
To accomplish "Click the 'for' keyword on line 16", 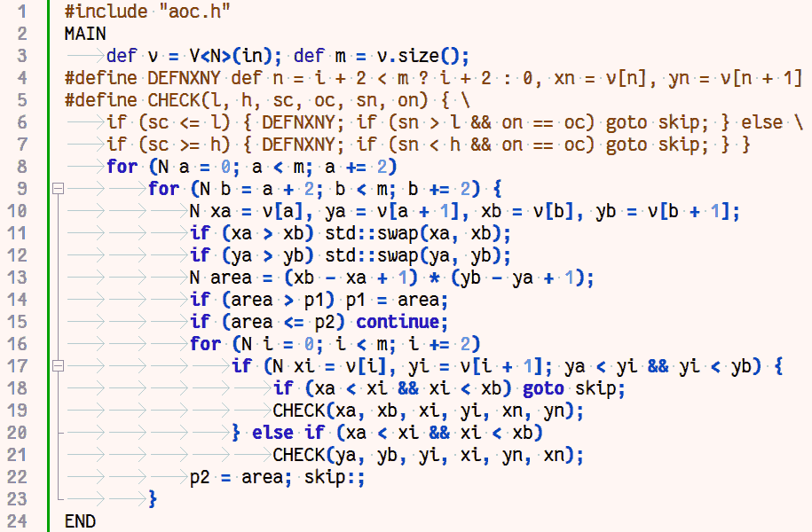I will pyautogui.click(x=205, y=344).
